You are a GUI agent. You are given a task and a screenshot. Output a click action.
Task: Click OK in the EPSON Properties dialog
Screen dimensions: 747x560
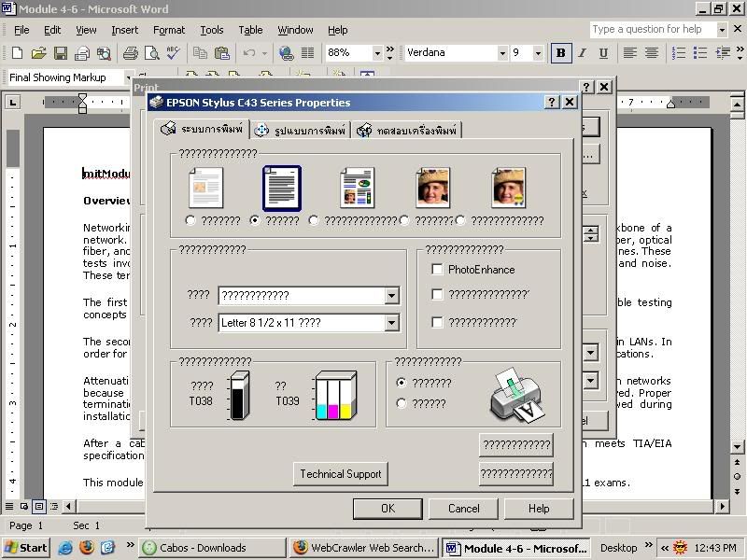click(388, 509)
